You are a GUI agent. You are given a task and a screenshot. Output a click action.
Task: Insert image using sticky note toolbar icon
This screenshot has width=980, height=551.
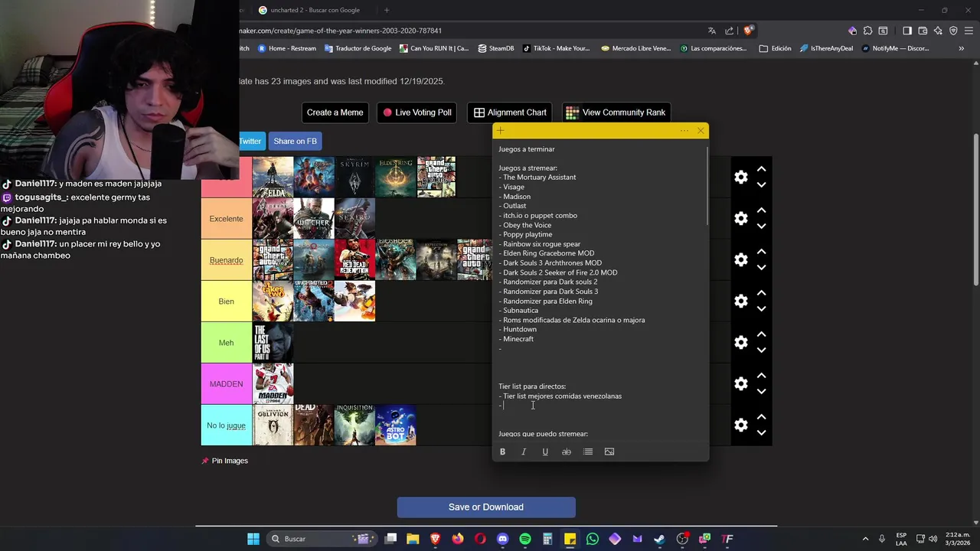[x=609, y=452]
